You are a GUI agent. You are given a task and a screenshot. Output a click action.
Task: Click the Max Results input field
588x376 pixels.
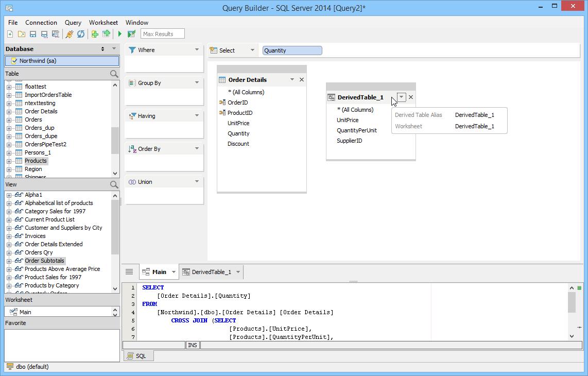162,34
